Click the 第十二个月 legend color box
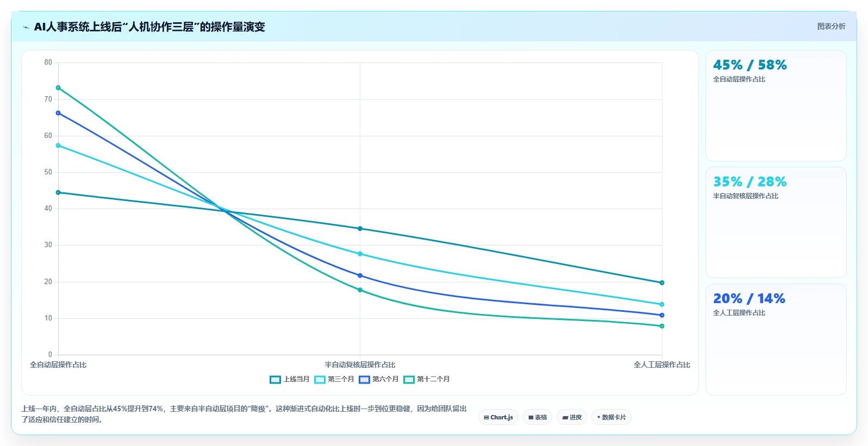 point(409,379)
